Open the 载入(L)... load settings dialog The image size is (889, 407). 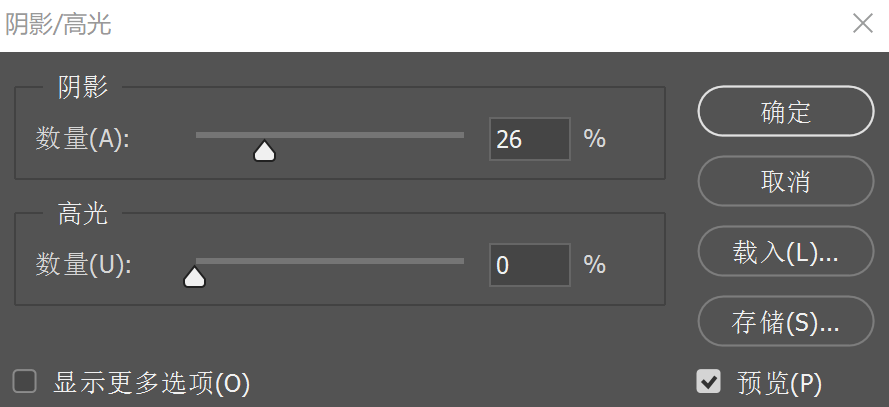785,252
